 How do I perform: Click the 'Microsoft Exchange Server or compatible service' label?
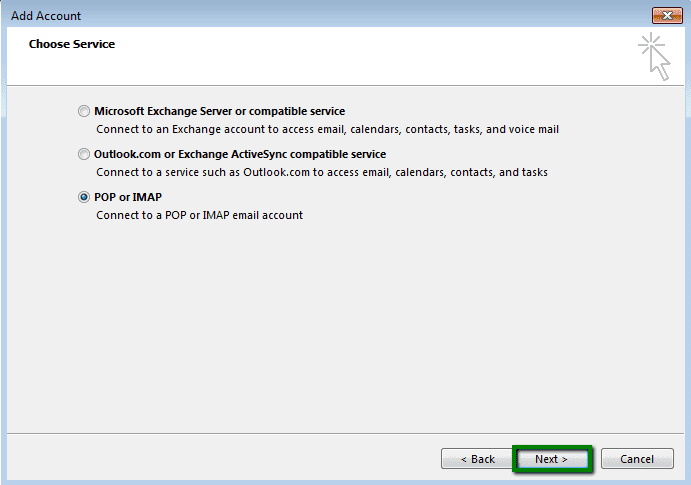click(x=219, y=112)
